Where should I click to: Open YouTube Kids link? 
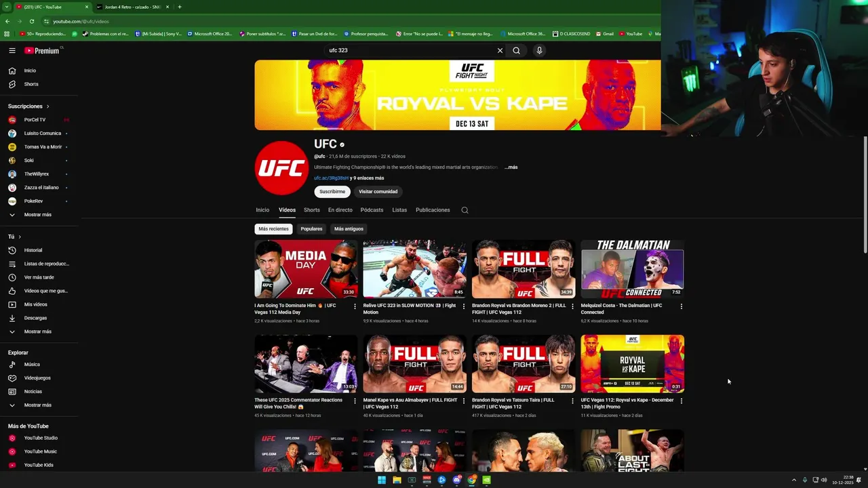coord(39,465)
